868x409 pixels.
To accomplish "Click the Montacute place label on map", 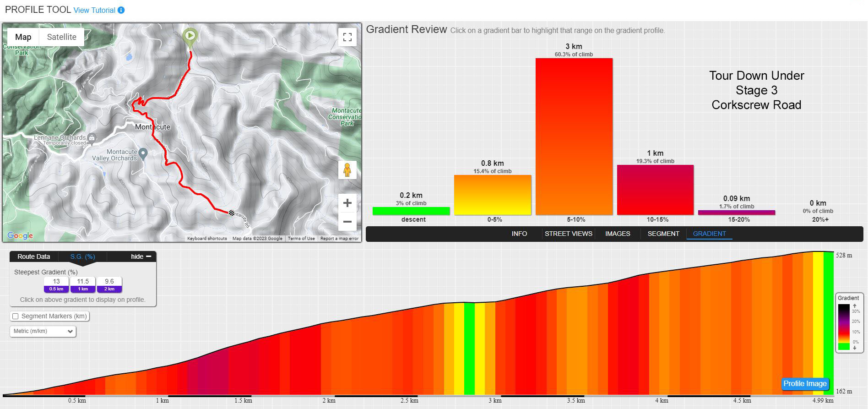I will tap(152, 127).
